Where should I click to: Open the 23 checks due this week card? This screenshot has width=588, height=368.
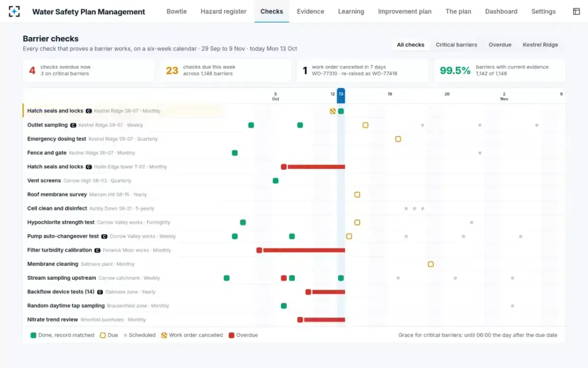coord(226,70)
